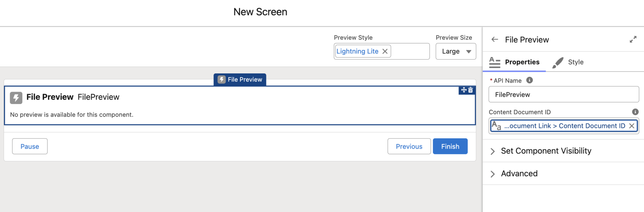
Task: Clear the Content Document ID value
Action: point(632,126)
